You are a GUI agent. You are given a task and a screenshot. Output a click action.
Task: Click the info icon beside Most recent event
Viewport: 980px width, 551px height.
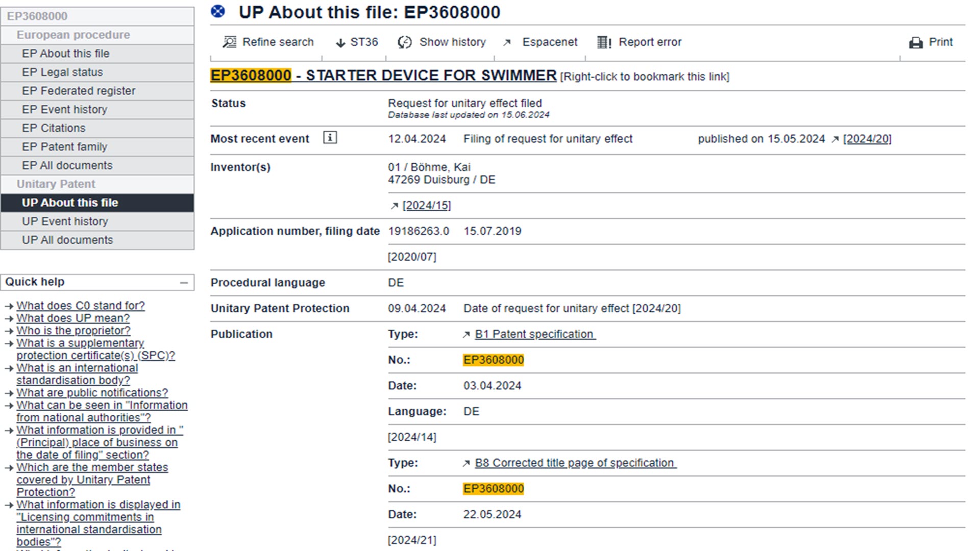click(x=330, y=138)
